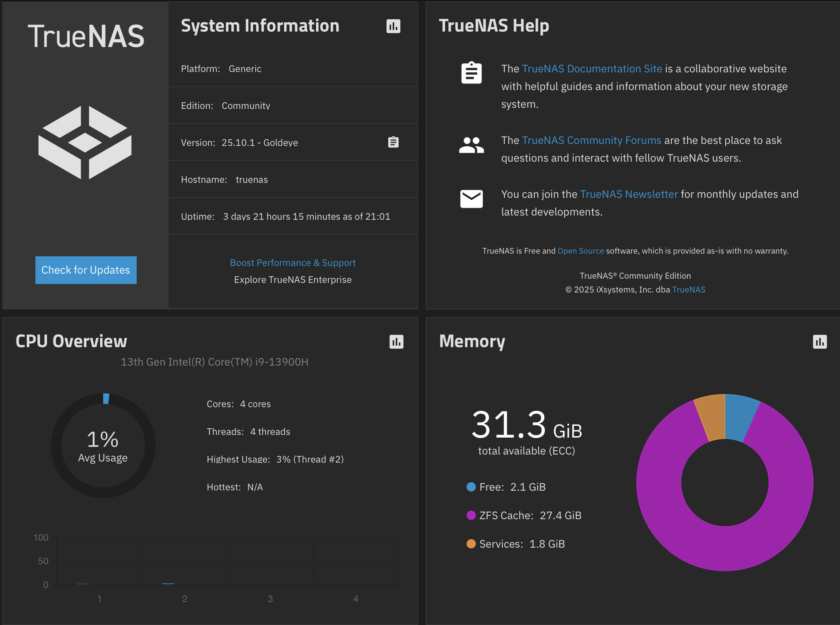Click the blue Free memory legend dot
This screenshot has width=840, height=625.
tap(471, 487)
